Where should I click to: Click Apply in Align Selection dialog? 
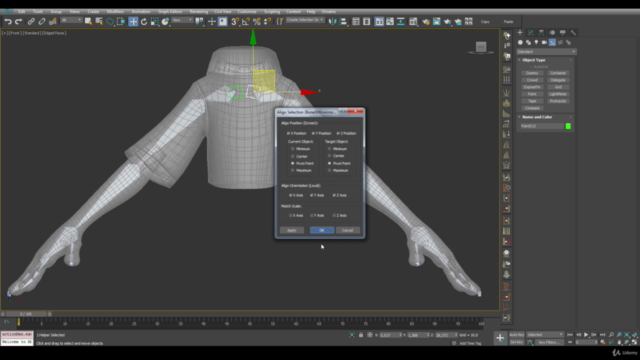[x=292, y=231]
